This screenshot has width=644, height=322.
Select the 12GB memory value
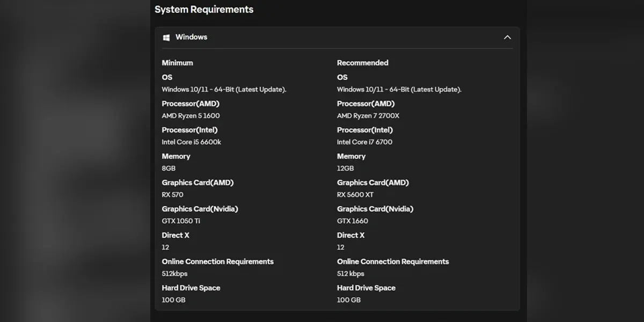coord(346,168)
